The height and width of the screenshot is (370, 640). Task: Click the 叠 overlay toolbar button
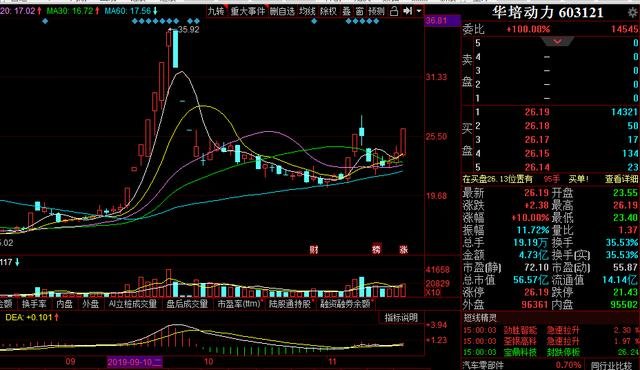347,11
